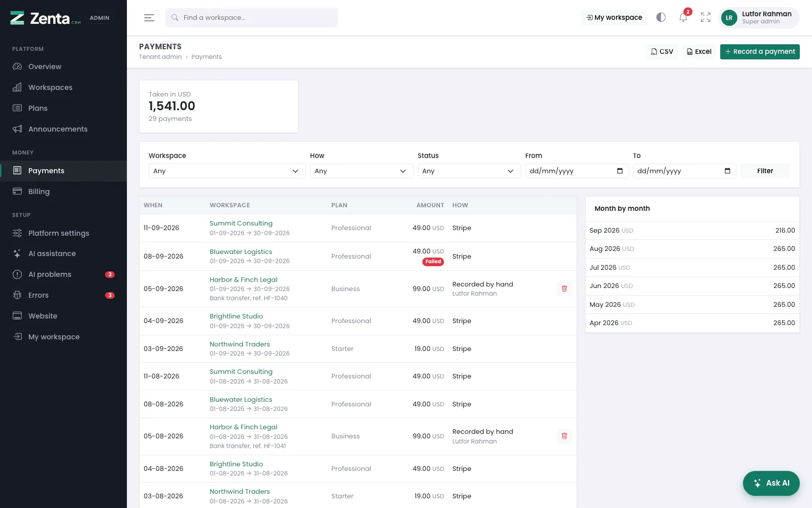
Task: Click the From date field
Action: (x=577, y=171)
